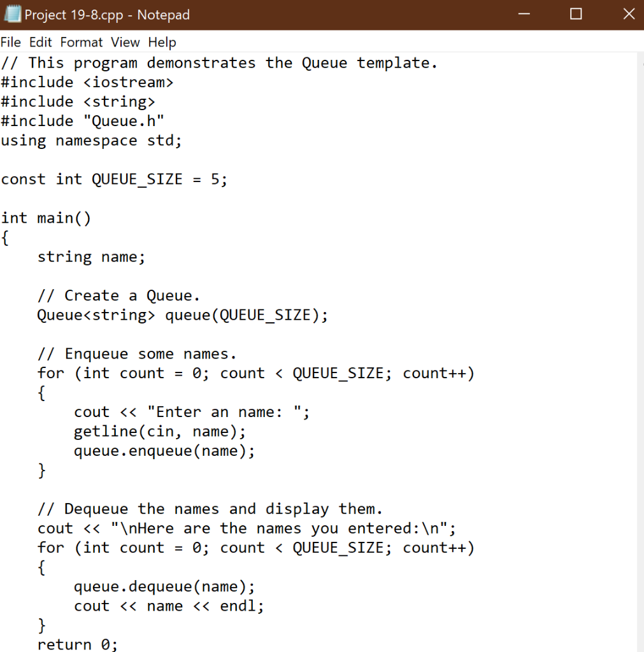Close the Project 19-8.cpp window
This screenshot has height=652, width=644.
pyautogui.click(x=627, y=13)
